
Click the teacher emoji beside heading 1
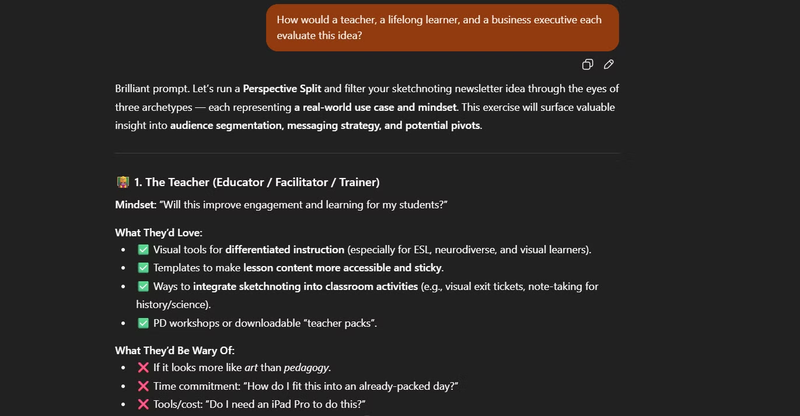coord(123,182)
